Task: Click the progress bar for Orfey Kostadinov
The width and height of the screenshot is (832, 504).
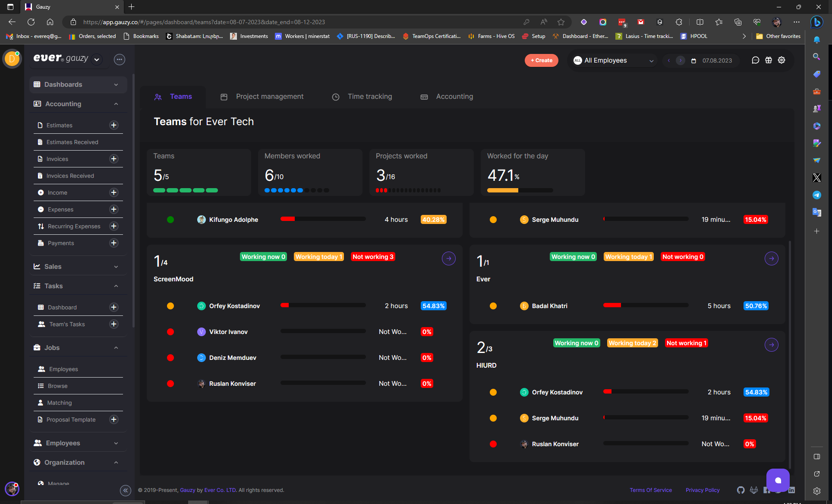Action: pos(323,305)
